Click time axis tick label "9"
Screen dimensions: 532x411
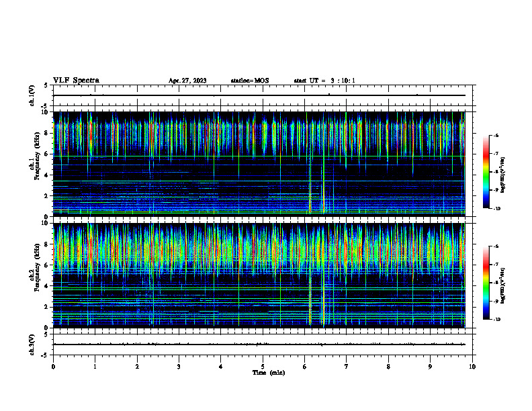pos(430,367)
